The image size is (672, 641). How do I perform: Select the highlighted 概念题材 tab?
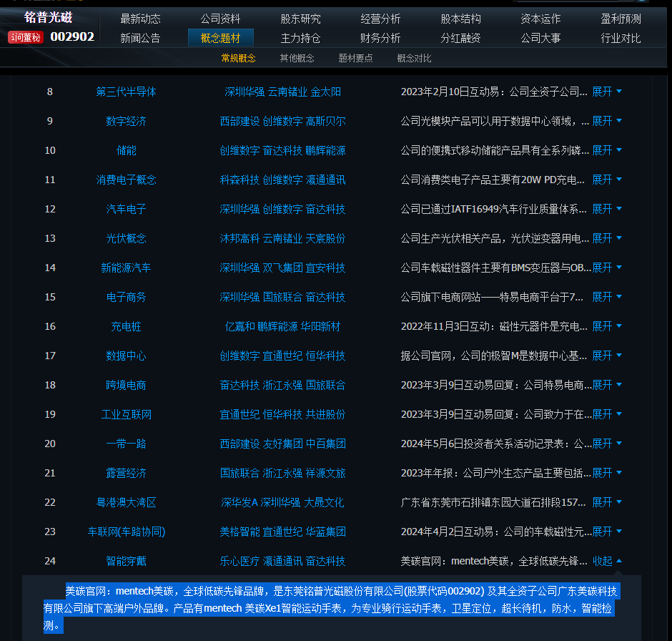(x=221, y=38)
